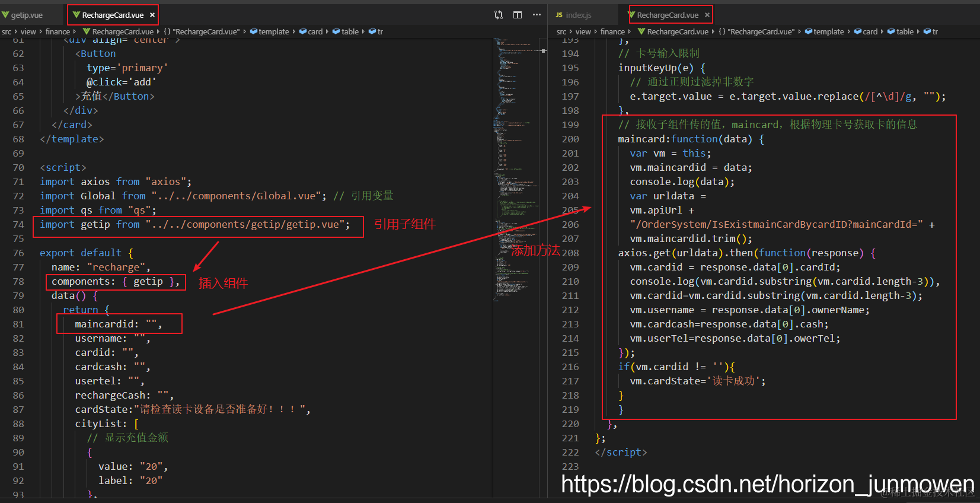Viewport: 980px width, 503px height.
Task: Click the 'maincardid: "",' line in data
Action: (118, 324)
